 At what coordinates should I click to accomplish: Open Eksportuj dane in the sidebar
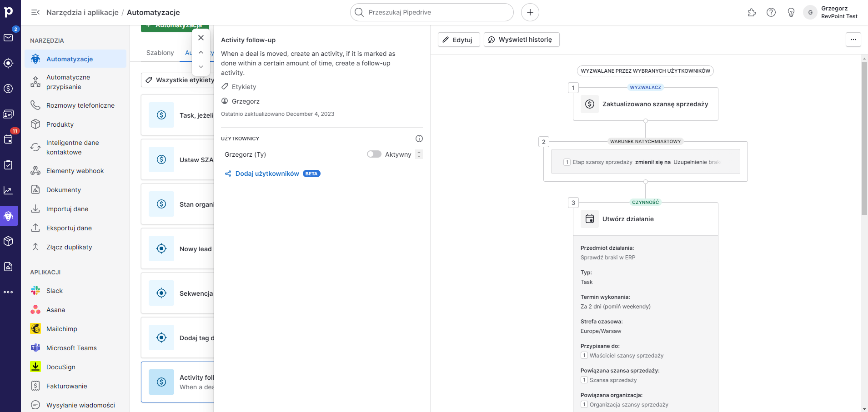coord(76,228)
